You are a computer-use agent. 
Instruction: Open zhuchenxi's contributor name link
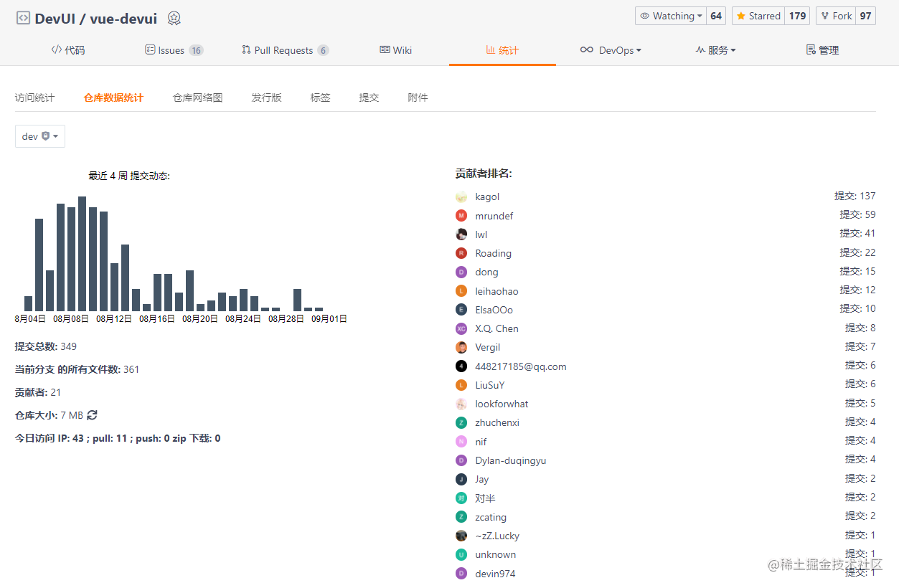point(497,422)
